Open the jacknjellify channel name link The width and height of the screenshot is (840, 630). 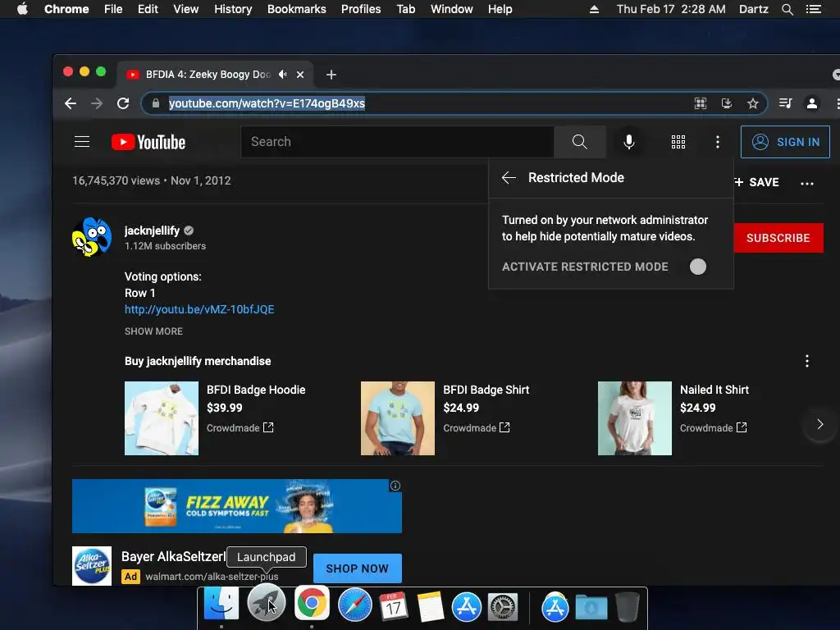pyautogui.click(x=152, y=231)
